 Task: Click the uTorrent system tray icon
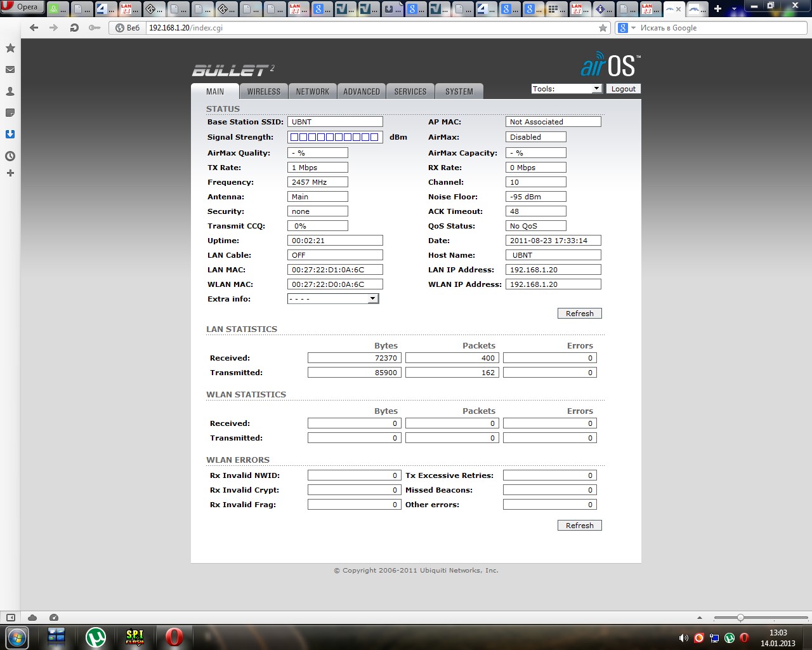(730, 638)
